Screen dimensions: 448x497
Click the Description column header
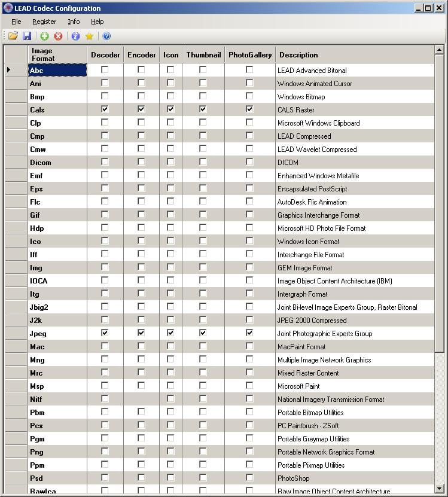(x=354, y=54)
